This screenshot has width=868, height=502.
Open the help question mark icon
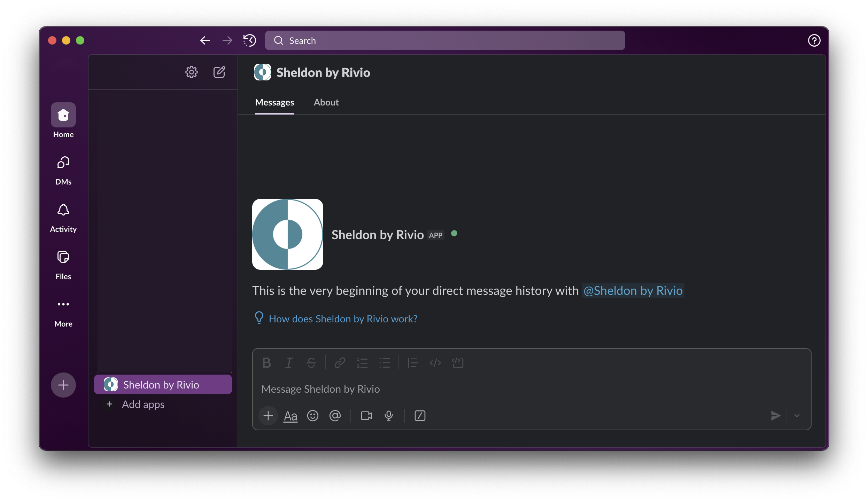tap(814, 40)
